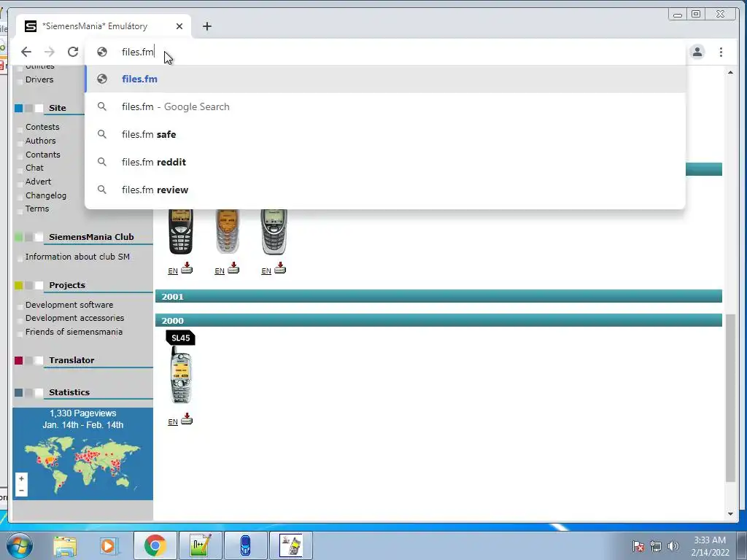Click the Statistics section heading

[69, 392]
